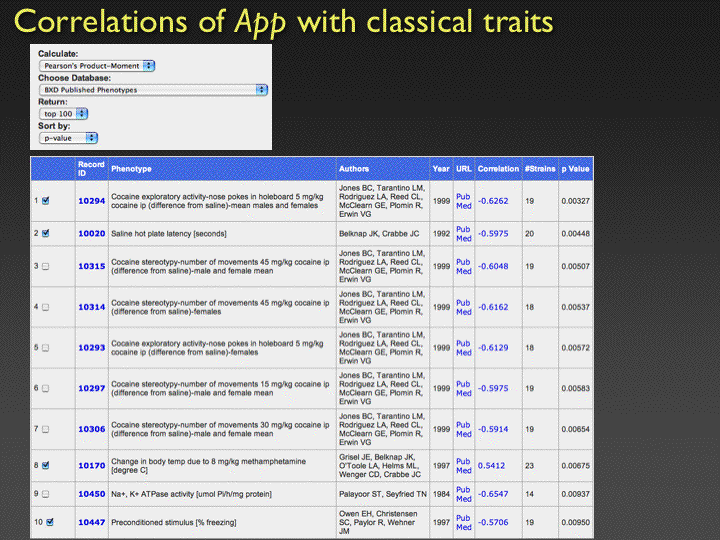Viewport: 720px width, 540px height.
Task: Uncheck the checkbox for row 8
Action: coord(45,465)
